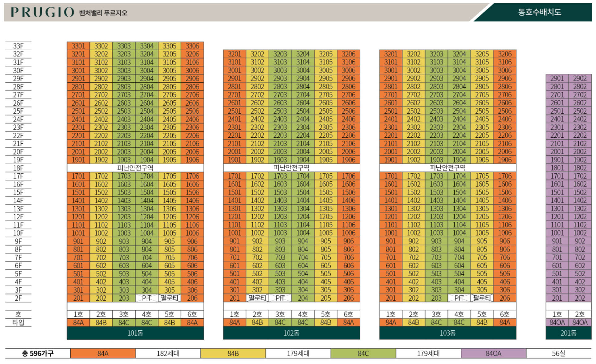Click the 201동 building label
The image size is (596, 364).
coord(568,333)
